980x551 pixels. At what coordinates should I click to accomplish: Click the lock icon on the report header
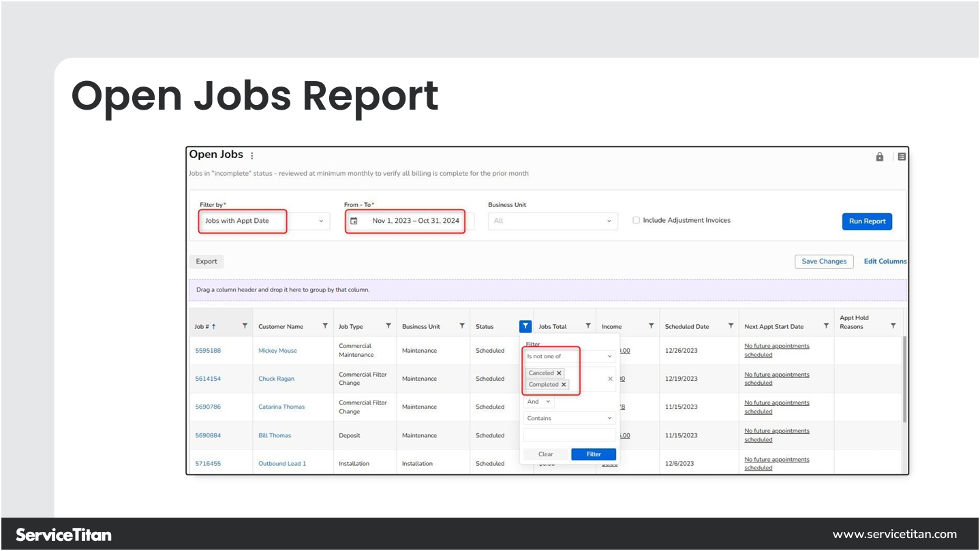point(879,156)
